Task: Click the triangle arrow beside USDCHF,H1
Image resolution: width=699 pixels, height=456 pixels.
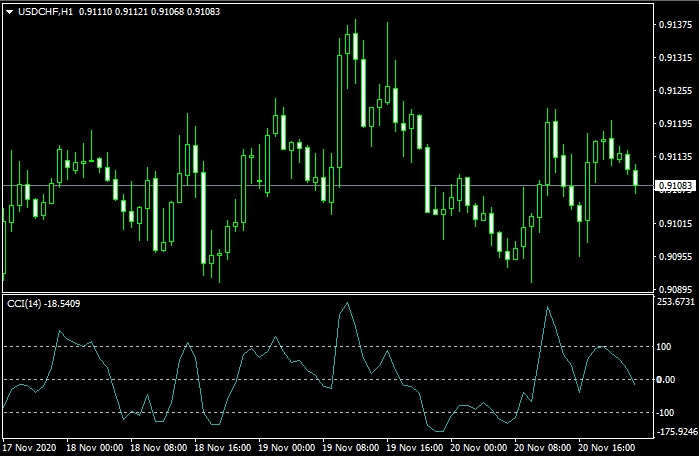Action: click(x=10, y=9)
